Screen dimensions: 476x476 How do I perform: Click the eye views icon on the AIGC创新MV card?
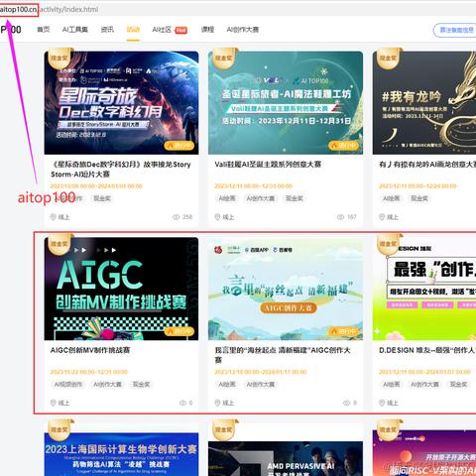coord(182,403)
